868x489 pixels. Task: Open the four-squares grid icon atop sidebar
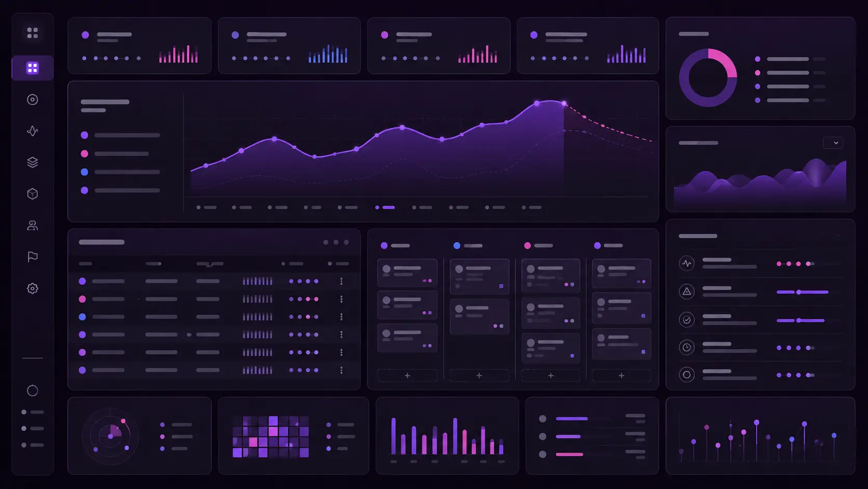32,33
